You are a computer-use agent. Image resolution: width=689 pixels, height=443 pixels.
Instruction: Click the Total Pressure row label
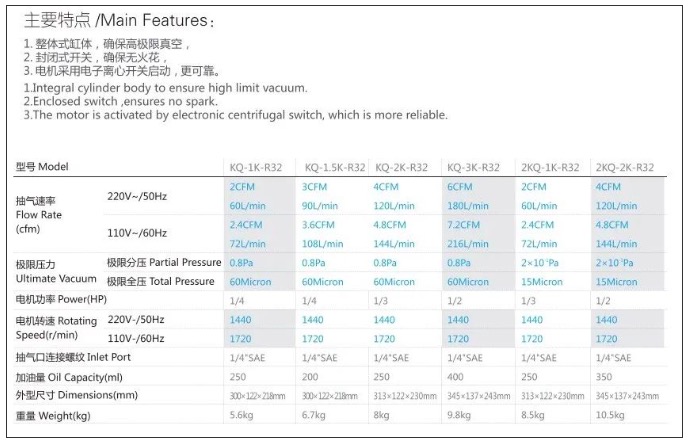click(x=160, y=281)
